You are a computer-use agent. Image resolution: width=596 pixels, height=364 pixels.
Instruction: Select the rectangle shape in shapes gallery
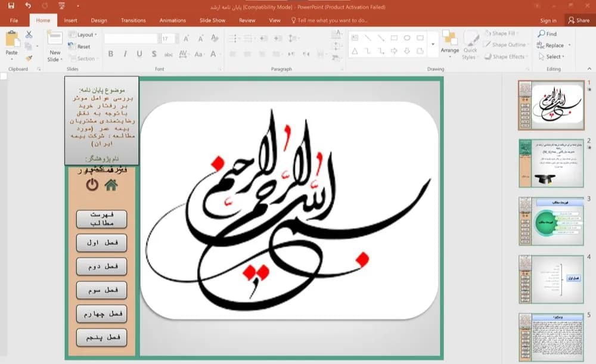394,38
